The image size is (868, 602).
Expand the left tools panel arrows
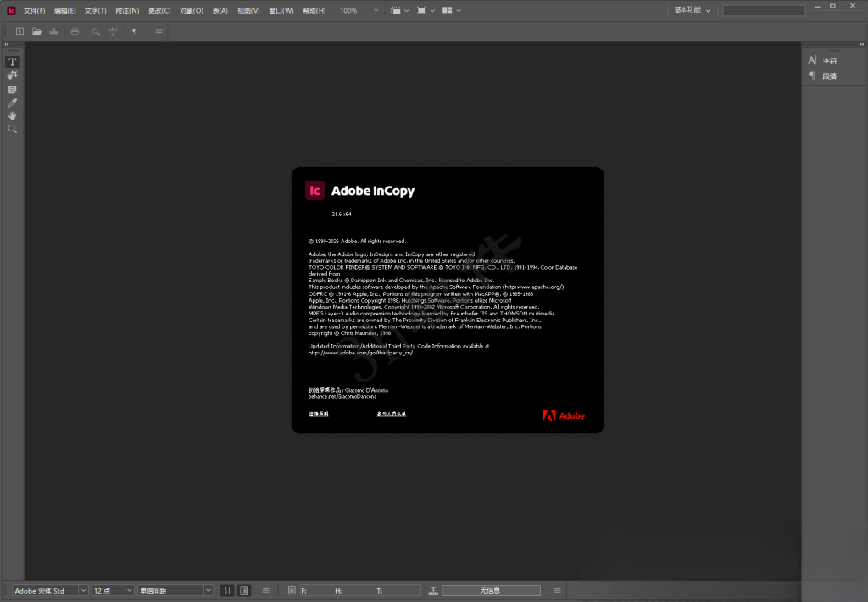click(7, 44)
